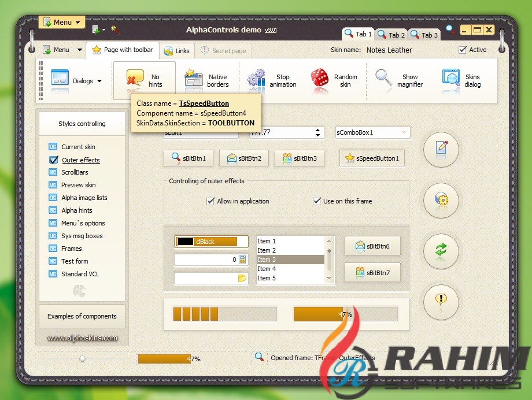Click the calculator icon in the number field
The image size is (532, 400).
tap(242, 260)
